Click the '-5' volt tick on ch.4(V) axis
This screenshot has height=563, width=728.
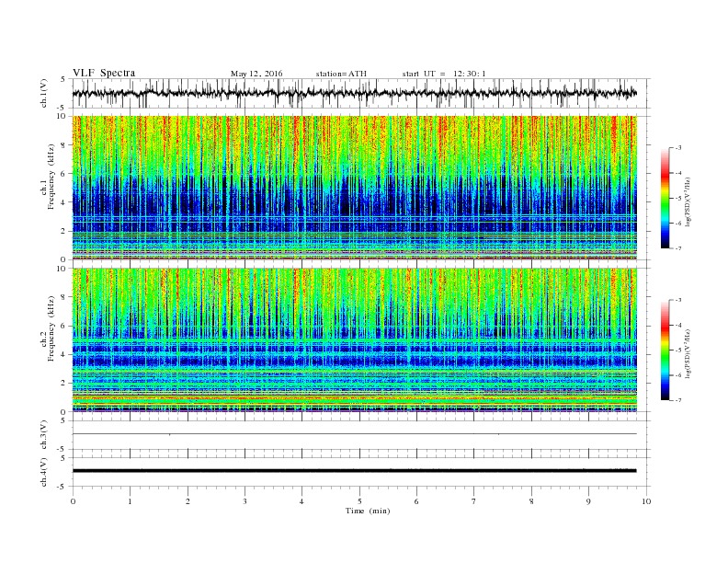[x=63, y=487]
